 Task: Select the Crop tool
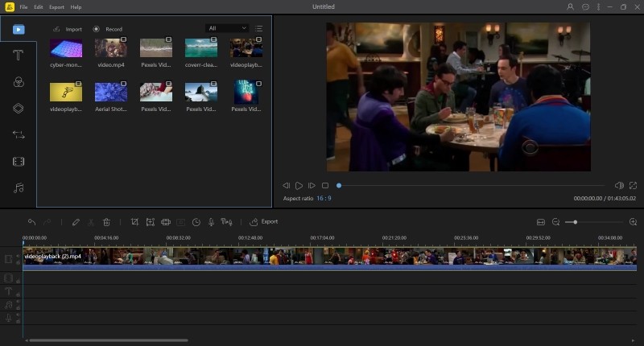pos(134,222)
